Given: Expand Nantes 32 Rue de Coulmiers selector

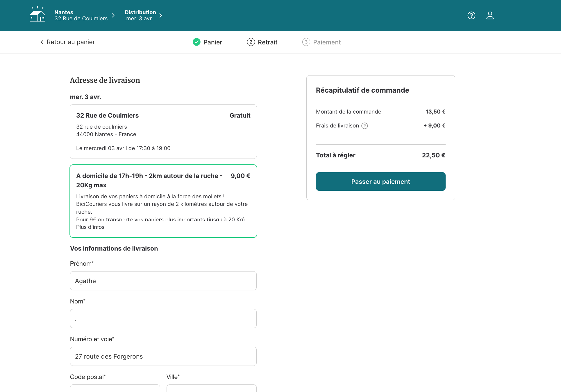Looking at the screenshot, I should click(85, 15).
